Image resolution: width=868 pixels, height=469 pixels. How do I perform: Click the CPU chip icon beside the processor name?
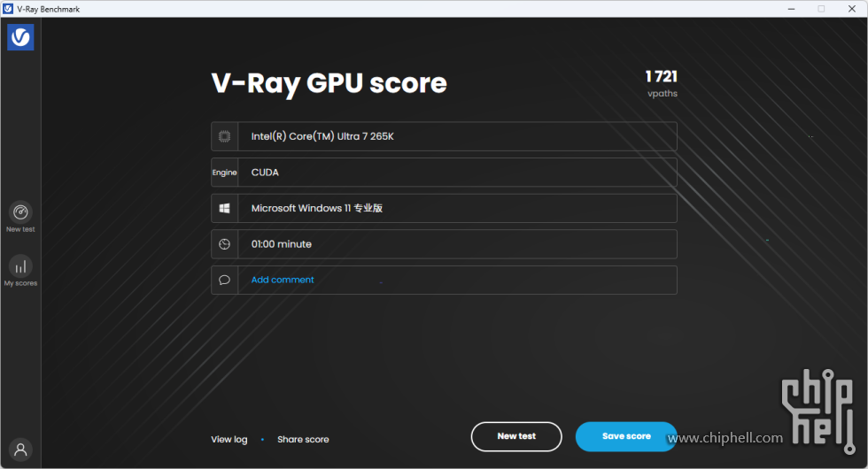224,136
